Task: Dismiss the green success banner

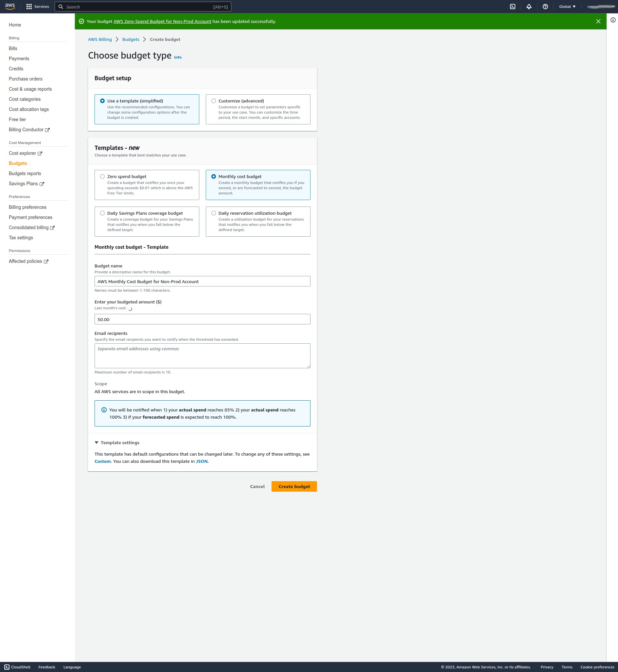Action: tap(598, 21)
